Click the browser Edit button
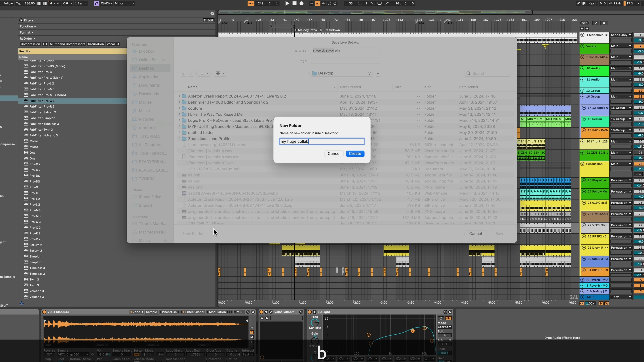The image size is (644, 362). (208, 20)
